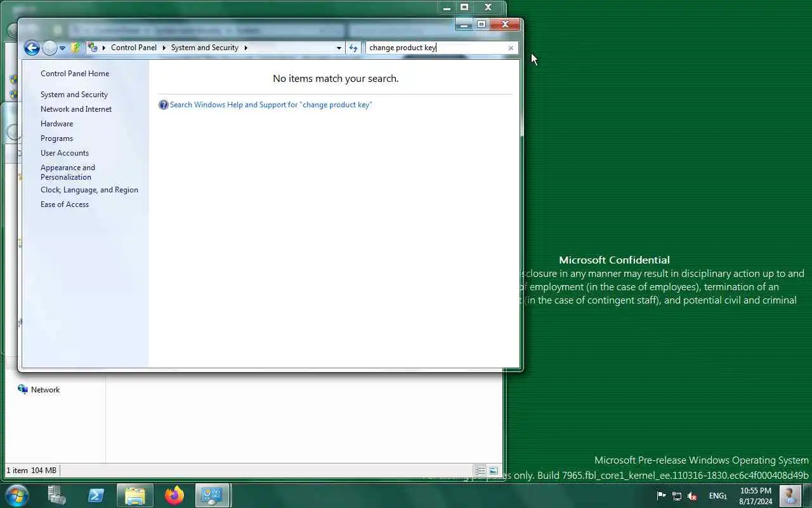
Task: Open Firefox from the taskbar
Action: tap(174, 495)
